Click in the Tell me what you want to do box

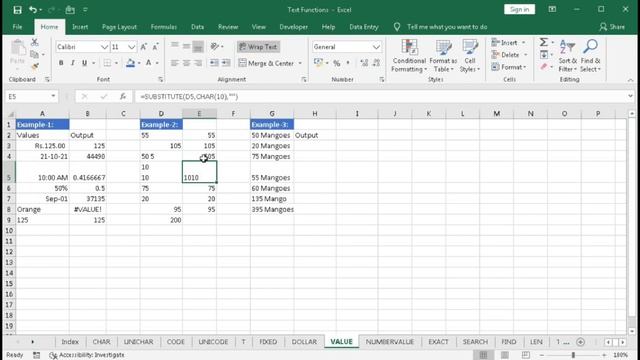447,27
